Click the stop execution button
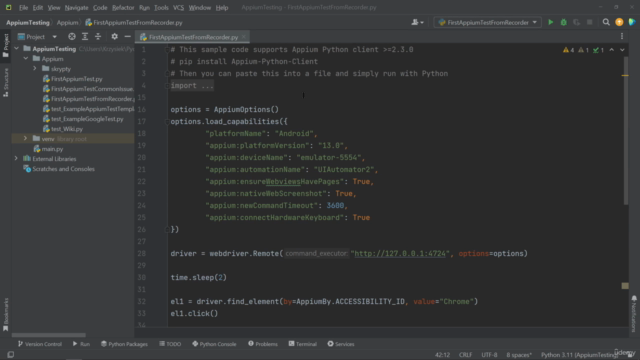The height and width of the screenshot is (360, 640). tap(589, 22)
